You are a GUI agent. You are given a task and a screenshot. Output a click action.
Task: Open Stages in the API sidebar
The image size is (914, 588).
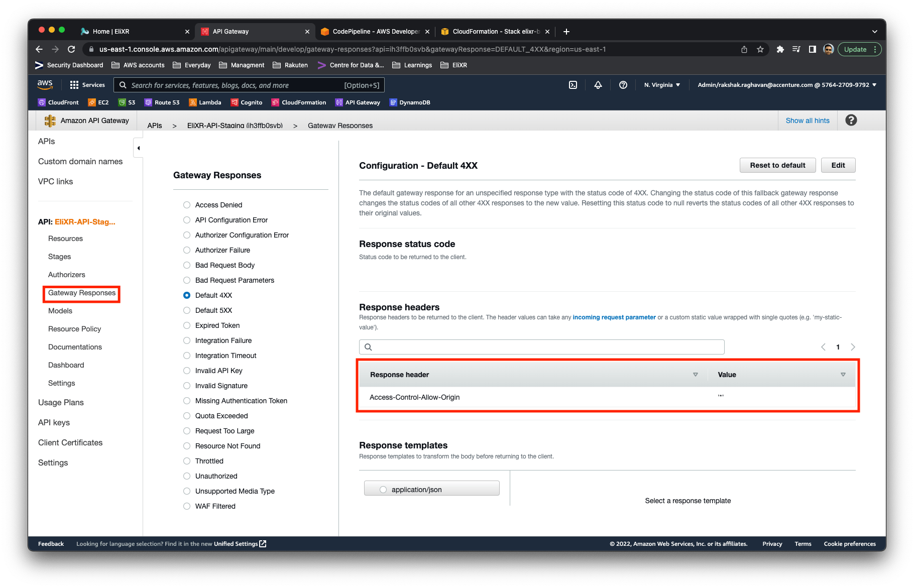(59, 257)
